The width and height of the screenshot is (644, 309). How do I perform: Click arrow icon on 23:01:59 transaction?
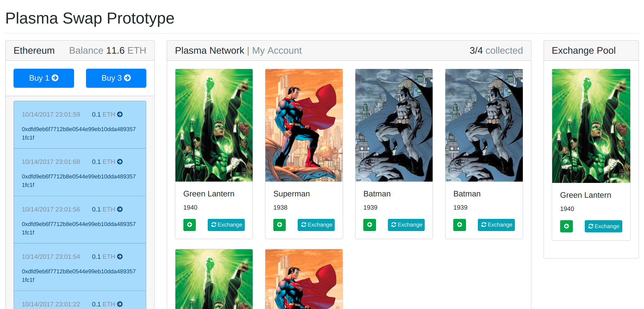click(120, 114)
